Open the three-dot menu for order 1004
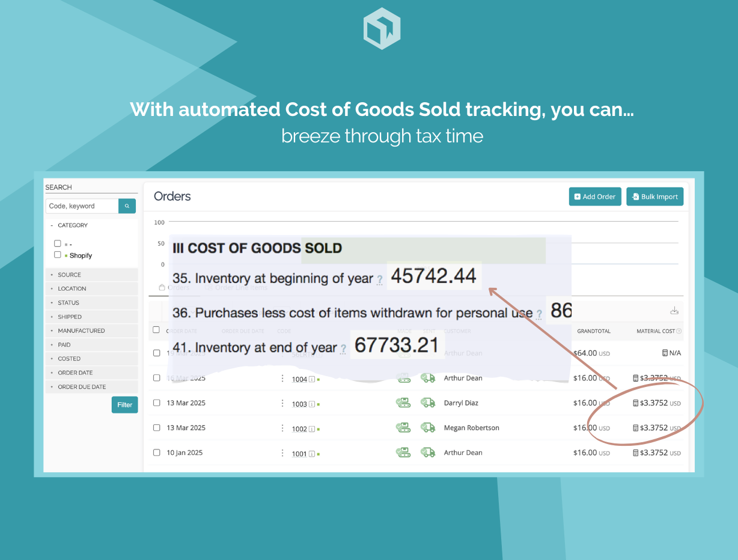738x560 pixels. coord(282,379)
